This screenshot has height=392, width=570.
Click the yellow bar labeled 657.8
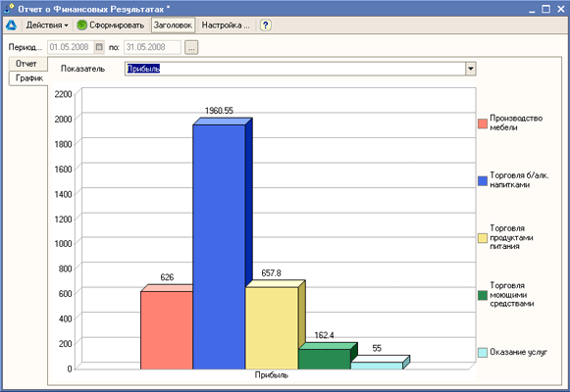pyautogui.click(x=272, y=328)
